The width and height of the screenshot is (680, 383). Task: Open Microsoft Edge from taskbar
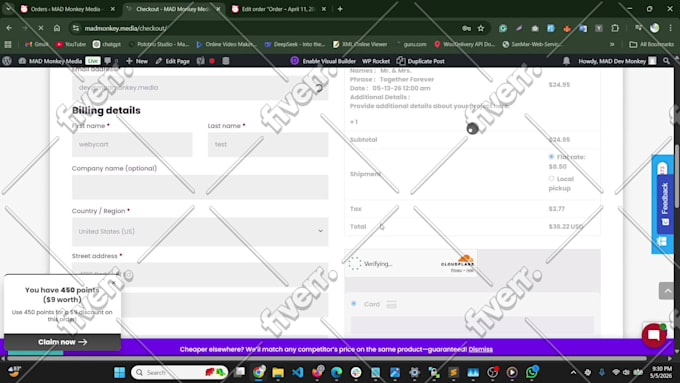[x=337, y=372]
